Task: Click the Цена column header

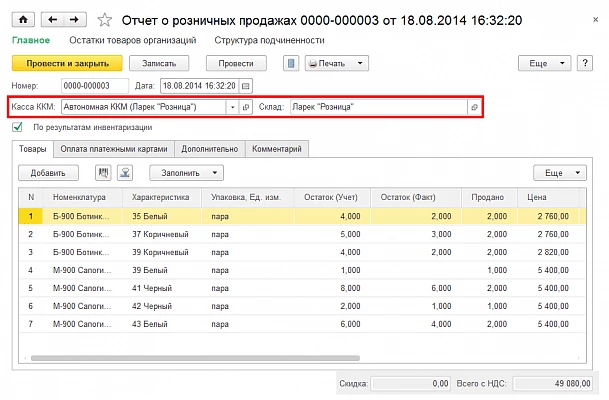Action: [x=548, y=197]
